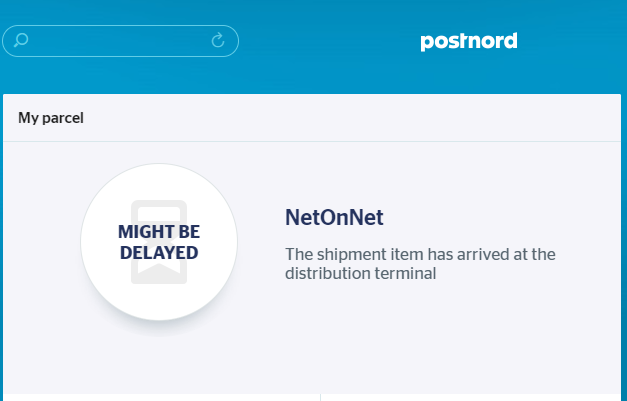Click the grey ribbon notch below DELAYED

point(159,270)
